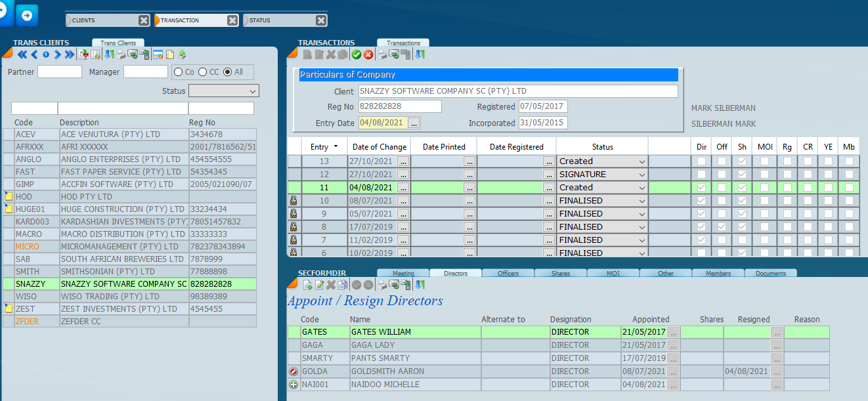Open Entry column sort arrow
The height and width of the screenshot is (401, 868).
tap(337, 146)
